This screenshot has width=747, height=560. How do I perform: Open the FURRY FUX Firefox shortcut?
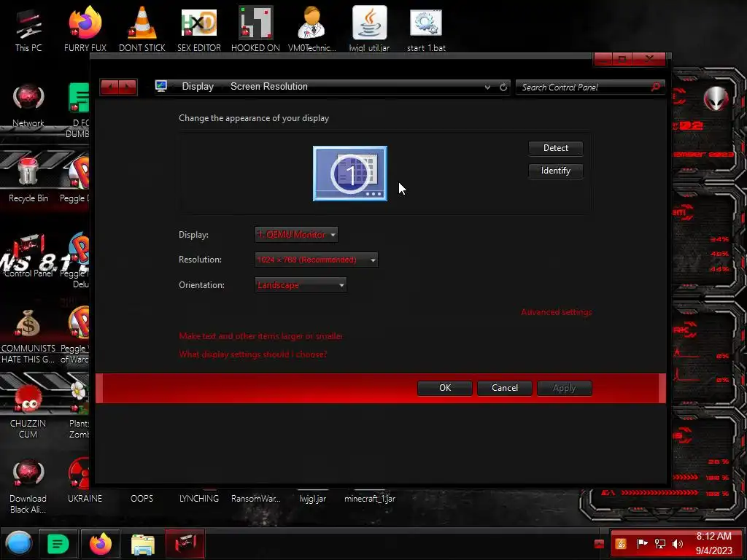tap(85, 29)
